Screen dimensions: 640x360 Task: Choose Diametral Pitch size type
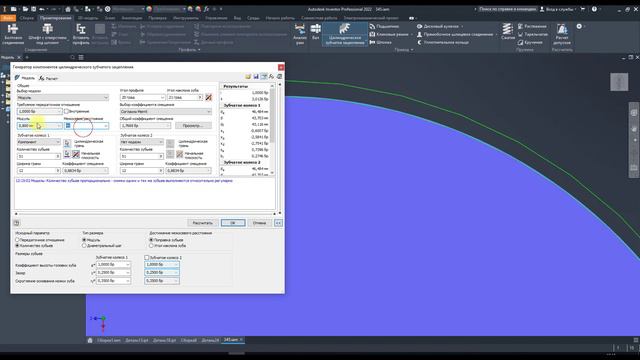pos(84,246)
